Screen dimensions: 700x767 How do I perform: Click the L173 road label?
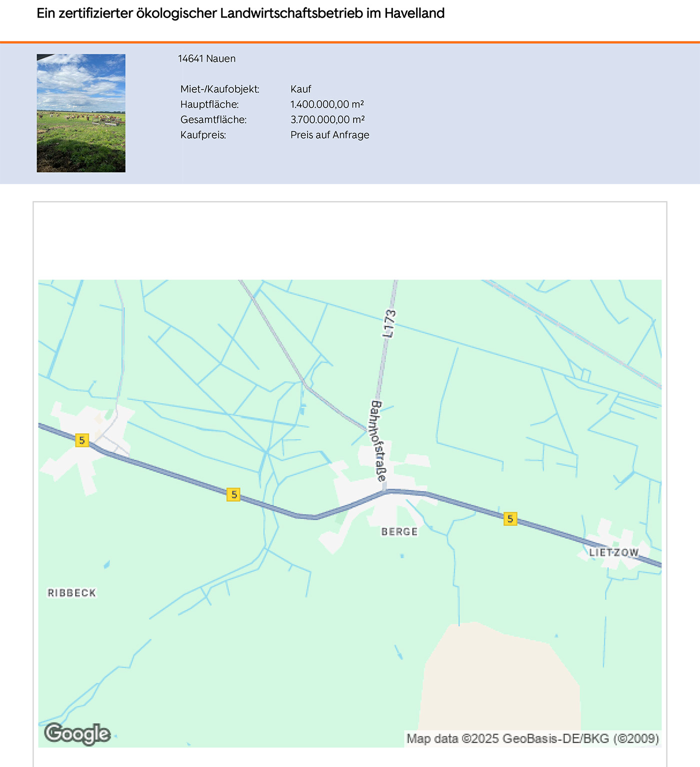(389, 324)
